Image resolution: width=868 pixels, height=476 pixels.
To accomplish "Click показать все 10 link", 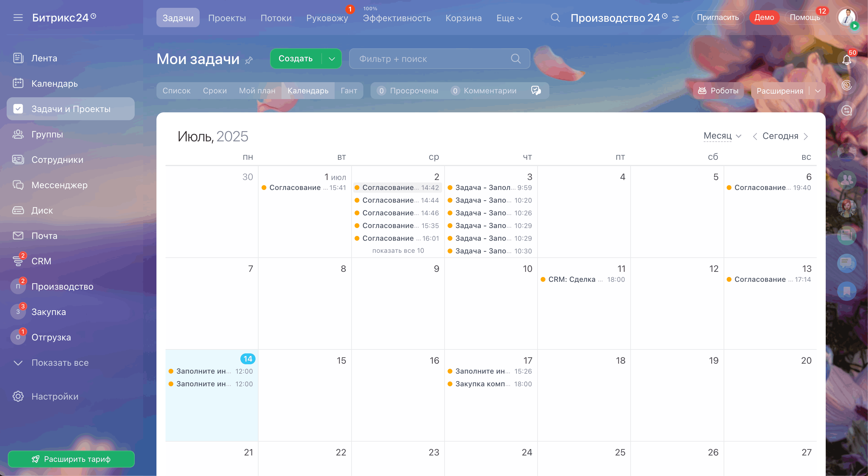I will [398, 251].
